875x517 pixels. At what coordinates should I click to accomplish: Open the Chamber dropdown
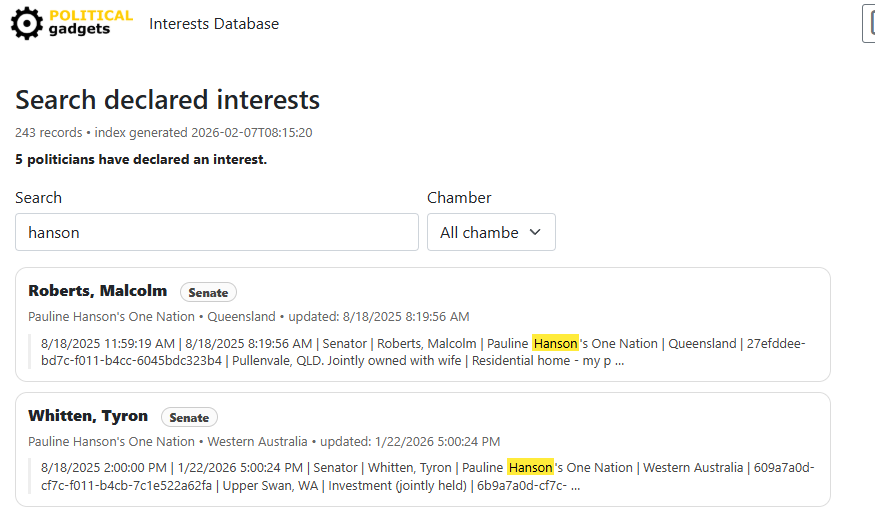pyautogui.click(x=491, y=232)
